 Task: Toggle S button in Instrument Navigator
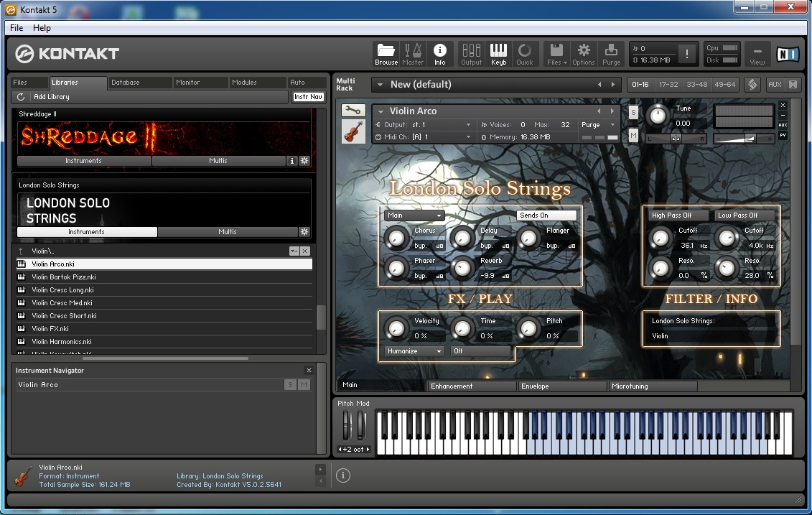(290, 384)
